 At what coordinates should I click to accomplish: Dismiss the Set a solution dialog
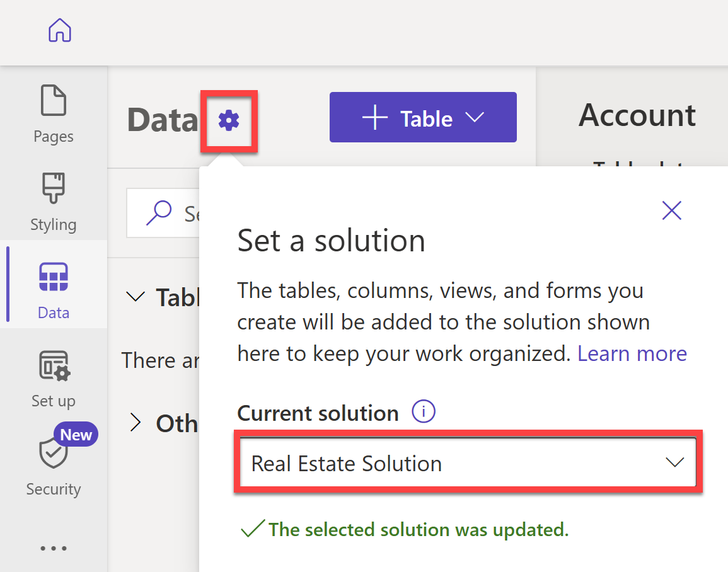pos(671,210)
